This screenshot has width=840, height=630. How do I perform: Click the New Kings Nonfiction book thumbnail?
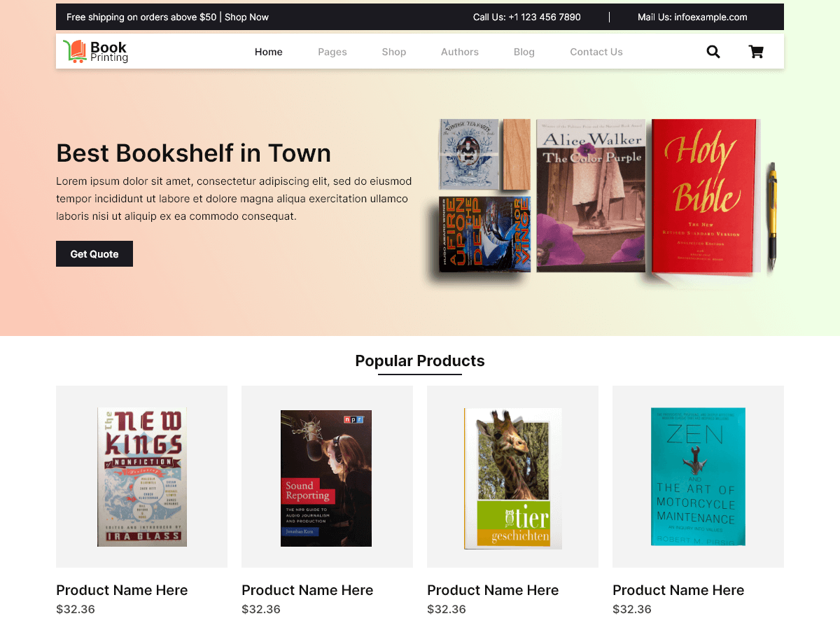pyautogui.click(x=142, y=476)
